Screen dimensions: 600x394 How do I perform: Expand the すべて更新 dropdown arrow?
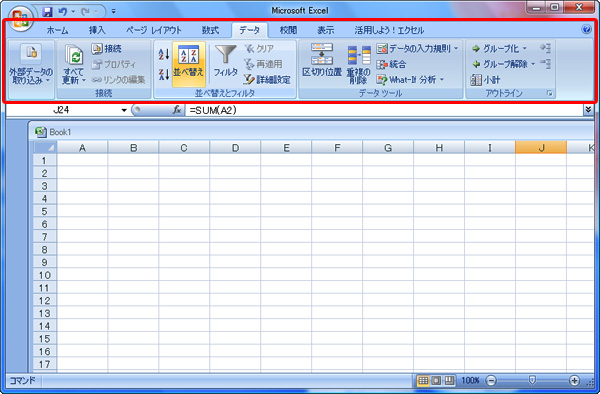[84, 80]
